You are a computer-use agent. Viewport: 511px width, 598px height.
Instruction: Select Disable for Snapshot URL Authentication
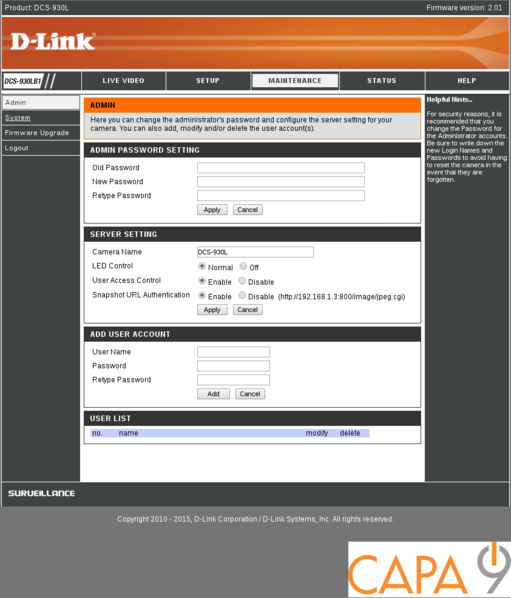click(x=242, y=295)
